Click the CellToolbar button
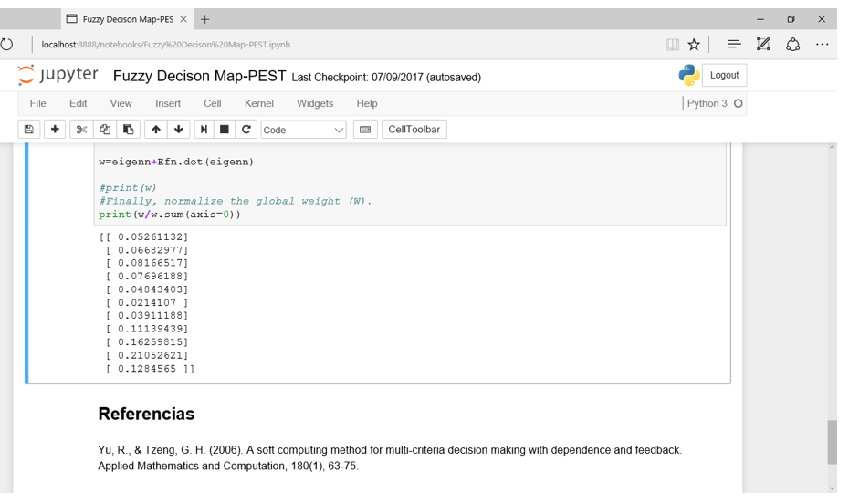This screenshot has height=504, width=849. tap(414, 130)
